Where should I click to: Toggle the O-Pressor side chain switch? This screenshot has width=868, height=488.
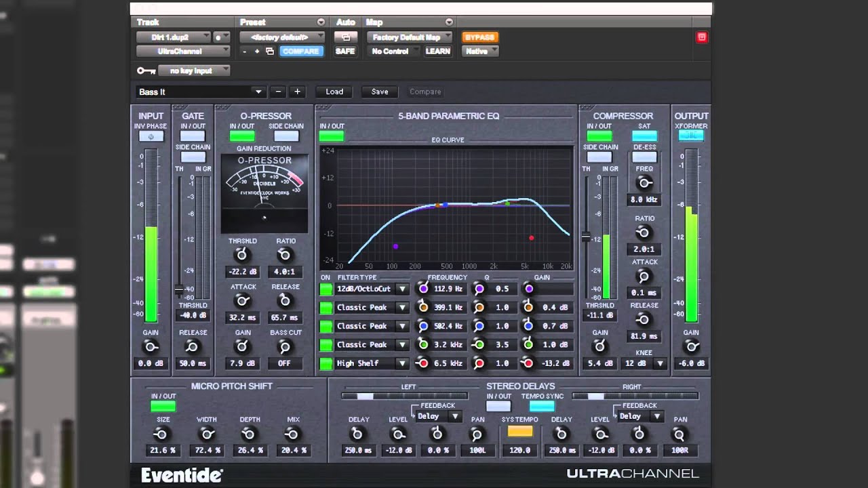tap(286, 136)
